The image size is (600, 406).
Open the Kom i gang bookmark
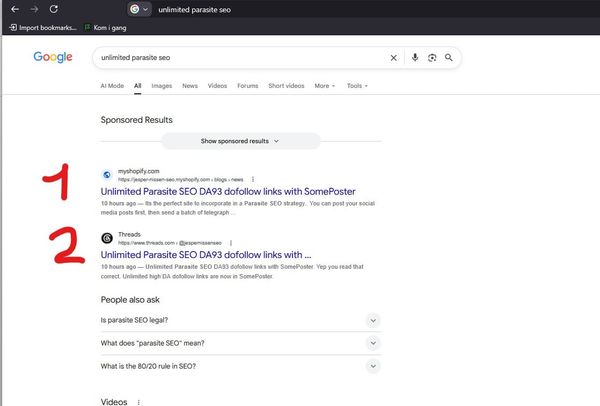coord(105,28)
